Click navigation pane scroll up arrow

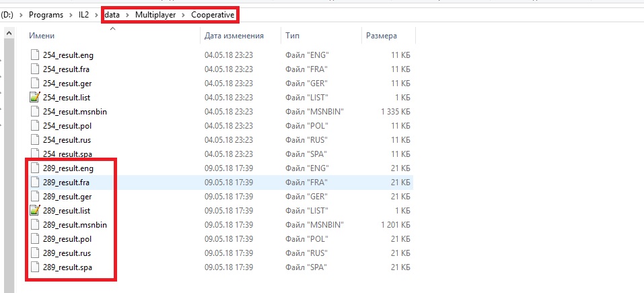(x=9, y=33)
